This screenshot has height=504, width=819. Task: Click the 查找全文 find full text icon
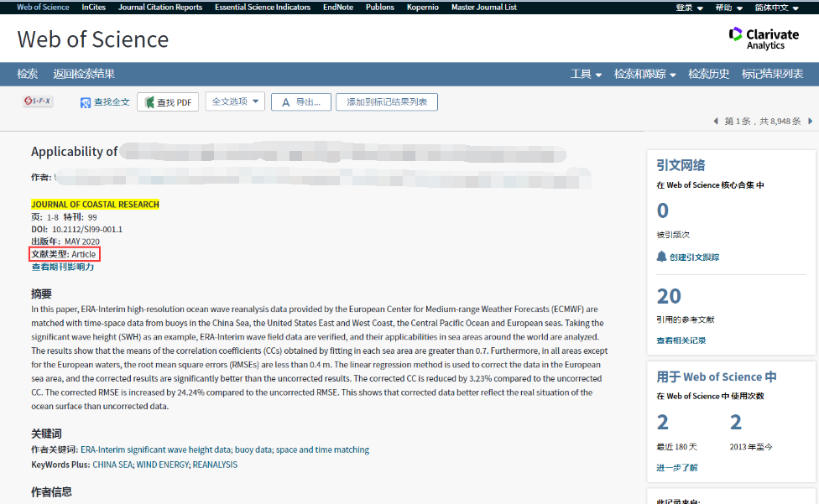coord(86,102)
